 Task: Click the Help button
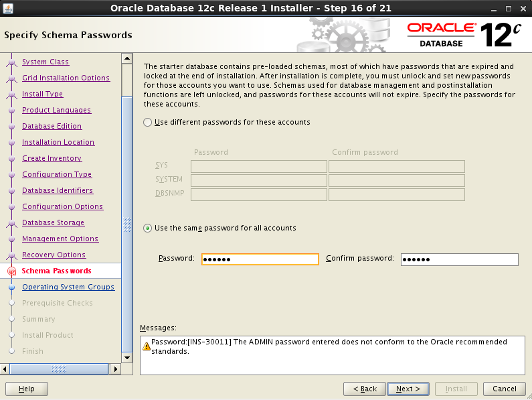(x=27, y=389)
